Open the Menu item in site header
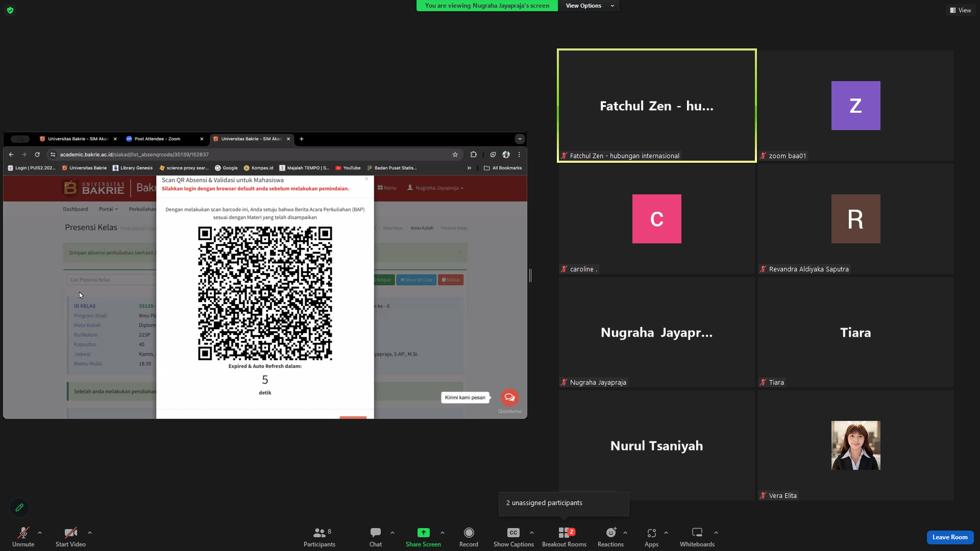Viewport: 980px width, 551px height. [387, 188]
